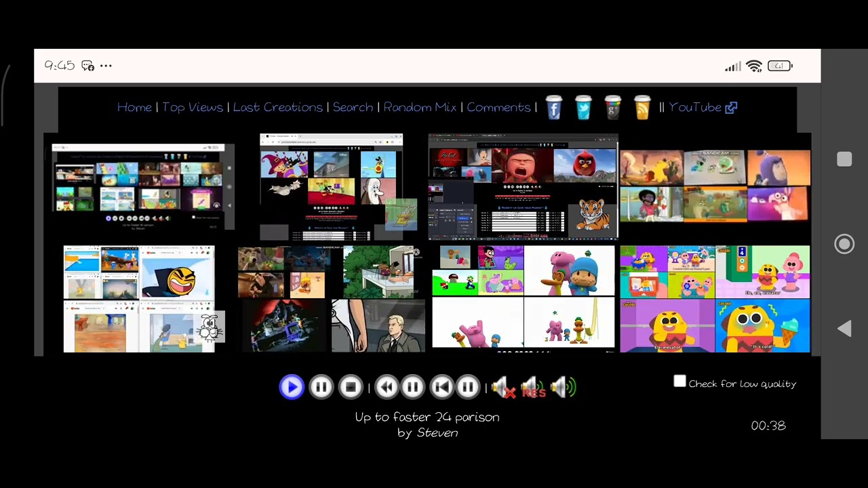
Task: Open the Home link
Action: (x=134, y=107)
